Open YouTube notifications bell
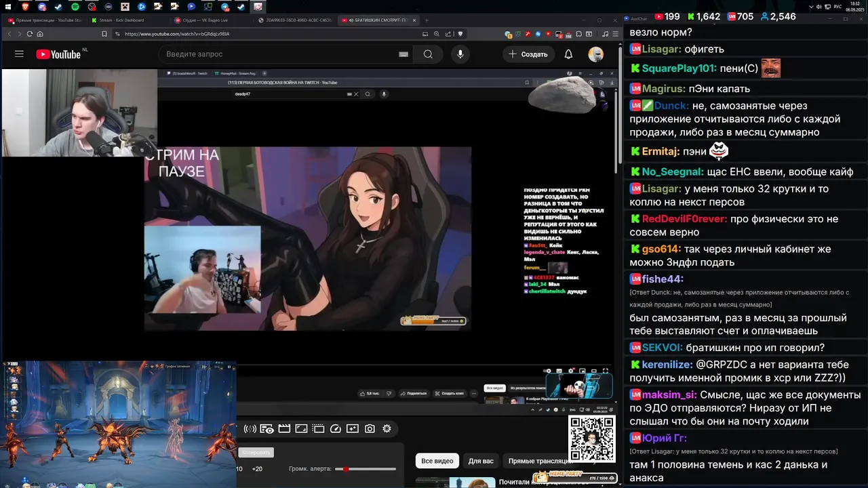This screenshot has width=868, height=488. coord(568,54)
